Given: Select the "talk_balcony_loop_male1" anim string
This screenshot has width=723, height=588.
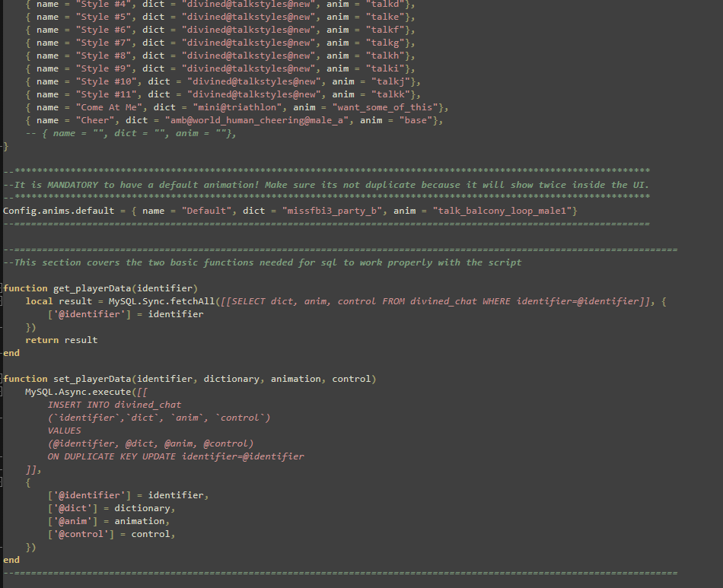Looking at the screenshot, I should click(502, 211).
